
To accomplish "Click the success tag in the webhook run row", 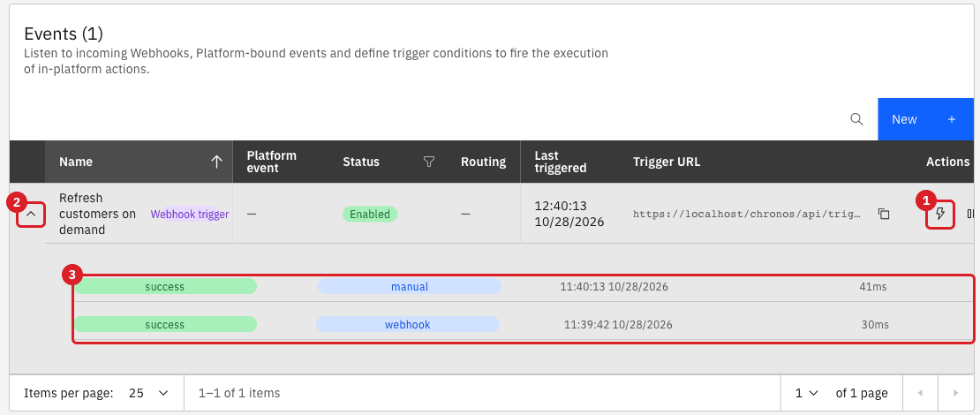I will tap(165, 324).
